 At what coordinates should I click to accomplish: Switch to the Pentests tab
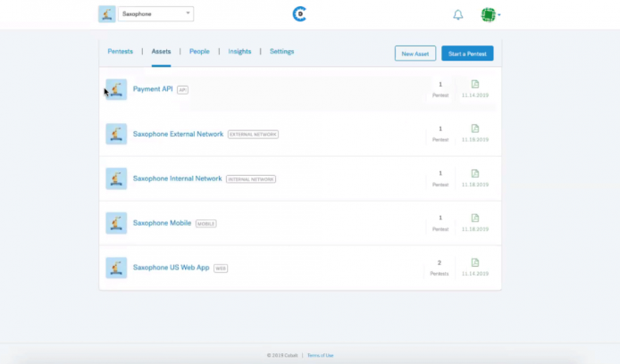click(121, 52)
